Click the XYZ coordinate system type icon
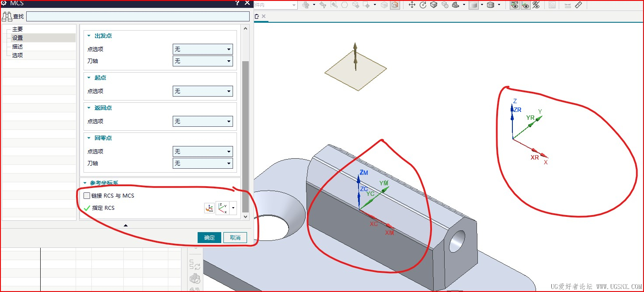The height and width of the screenshot is (292, 644). tap(223, 209)
